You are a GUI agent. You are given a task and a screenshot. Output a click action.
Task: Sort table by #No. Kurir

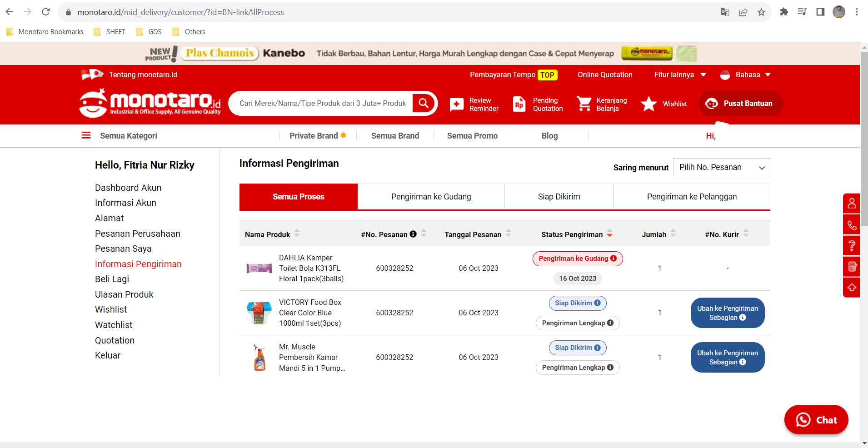pos(746,233)
